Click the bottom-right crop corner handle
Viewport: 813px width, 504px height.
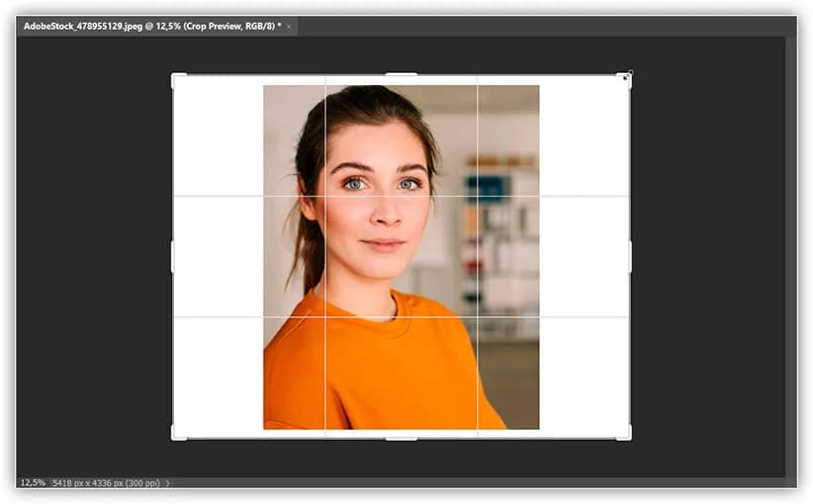[625, 434]
